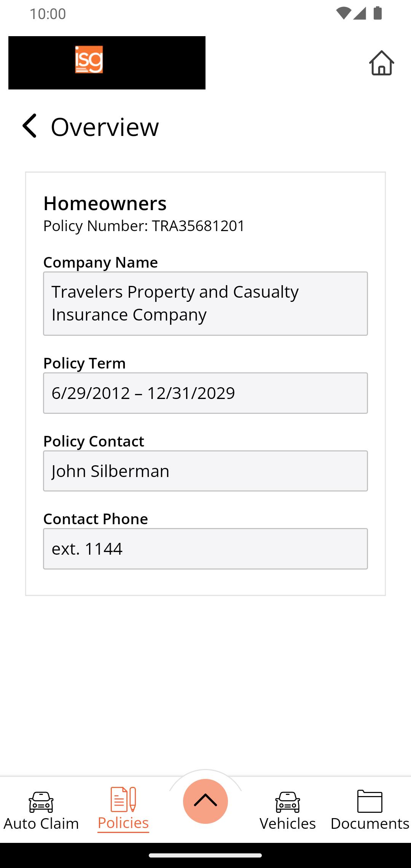Tap the ISG logo banner
The image size is (411, 868).
[107, 63]
